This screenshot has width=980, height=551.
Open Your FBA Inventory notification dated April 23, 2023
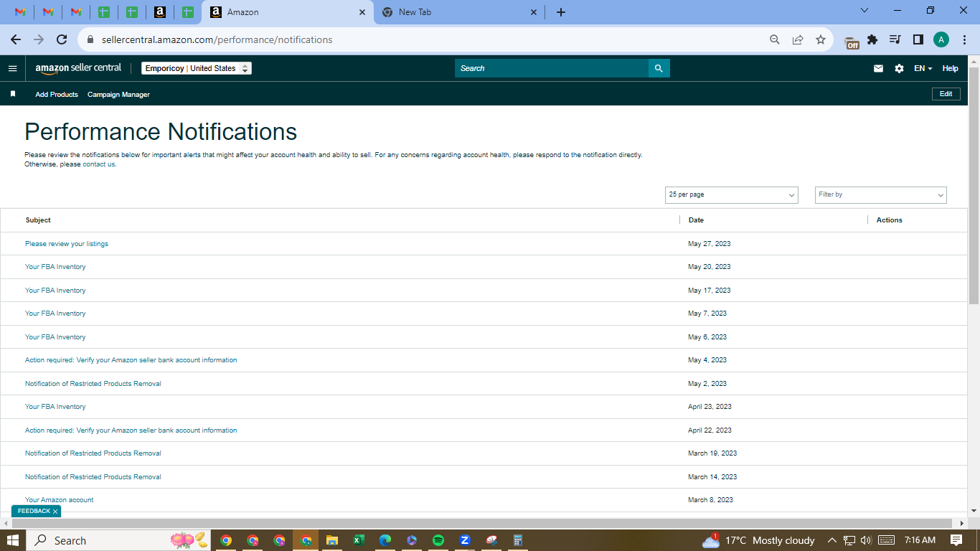(x=55, y=407)
